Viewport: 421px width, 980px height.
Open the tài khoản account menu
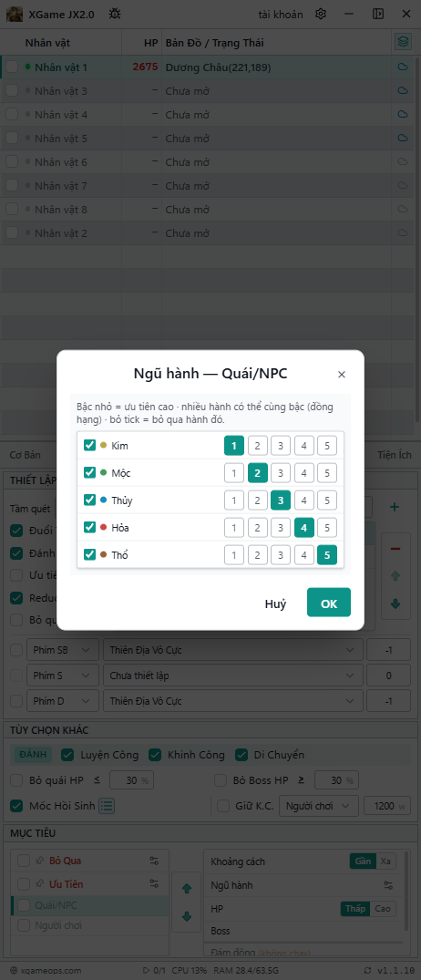coord(281,14)
